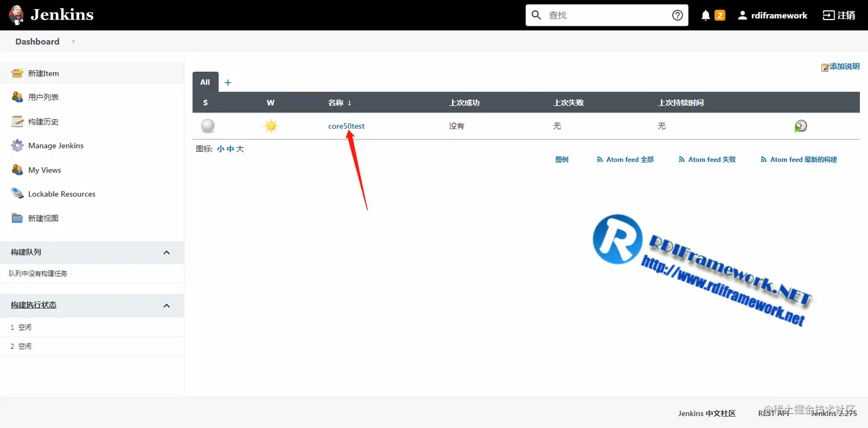Viewport: 868px width, 428px height.
Task: Click the 用户列表 people icon
Action: point(18,97)
